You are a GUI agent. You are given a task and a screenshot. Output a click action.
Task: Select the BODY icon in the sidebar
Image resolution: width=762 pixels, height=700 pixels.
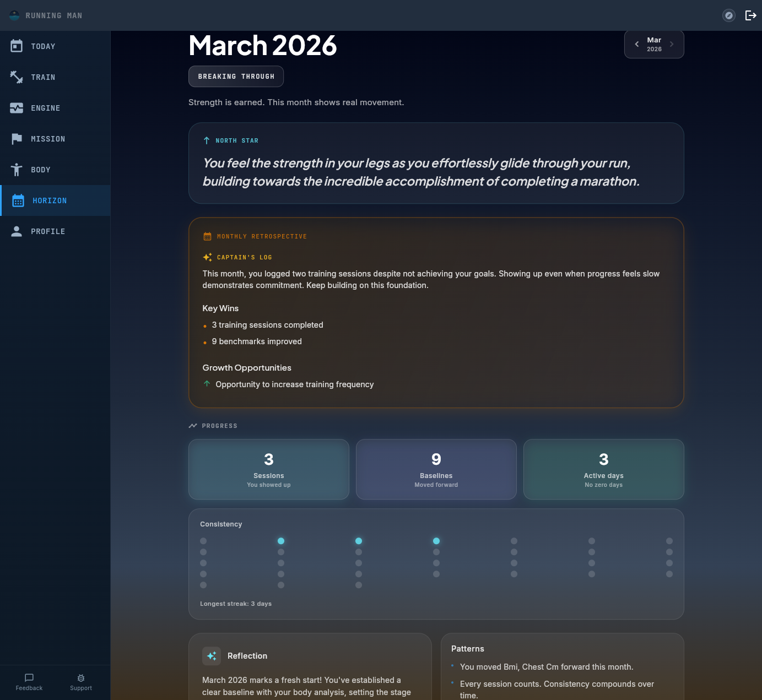point(17,170)
